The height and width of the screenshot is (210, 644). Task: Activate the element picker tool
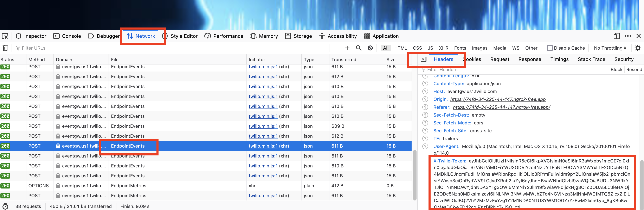5,36
